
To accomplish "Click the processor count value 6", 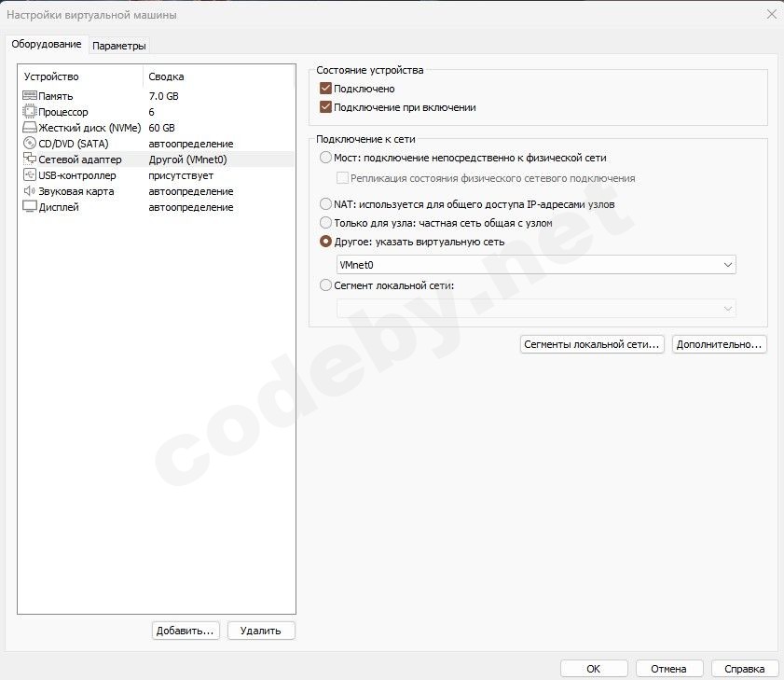I will coord(152,112).
